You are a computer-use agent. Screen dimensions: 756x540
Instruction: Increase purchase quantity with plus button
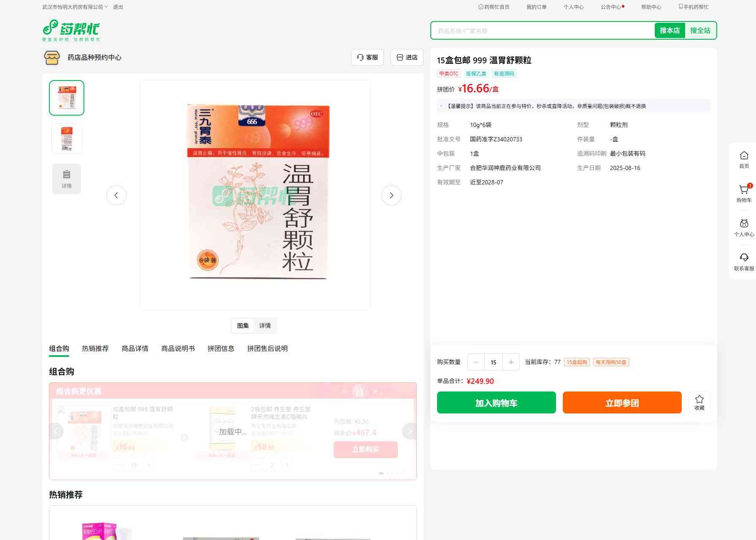(511, 362)
